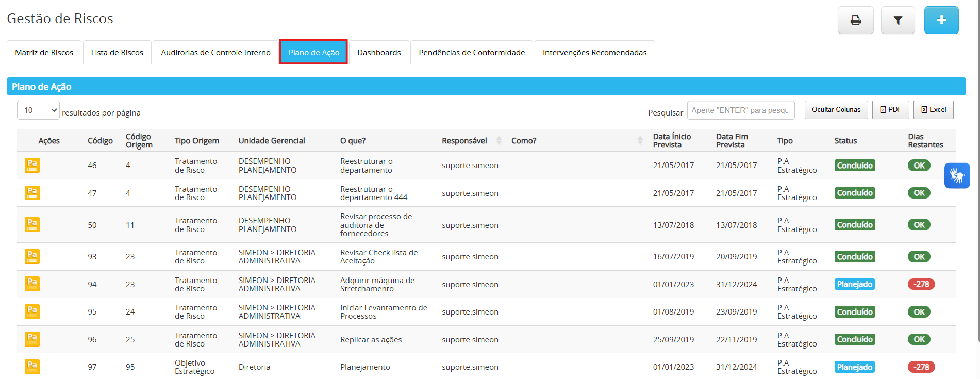Export the table with Excel button
This screenshot has height=379, width=980.
933,110
